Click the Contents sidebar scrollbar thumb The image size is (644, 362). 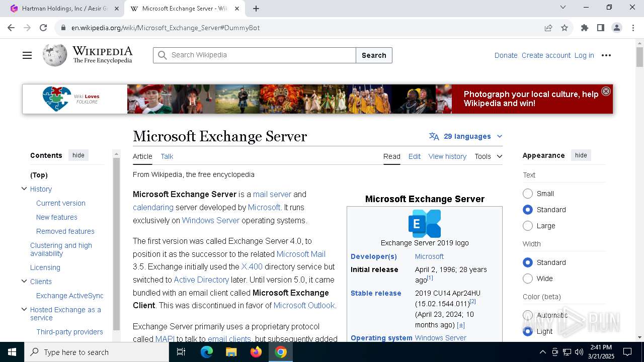coord(116,244)
